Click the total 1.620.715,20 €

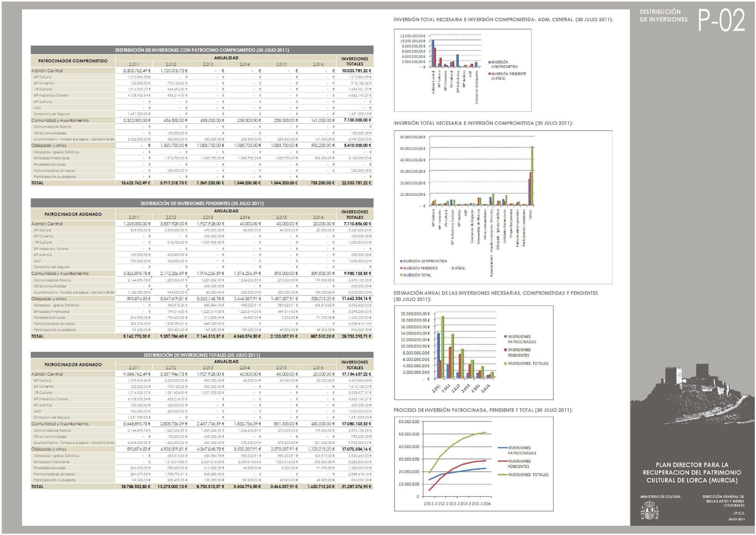point(321,487)
